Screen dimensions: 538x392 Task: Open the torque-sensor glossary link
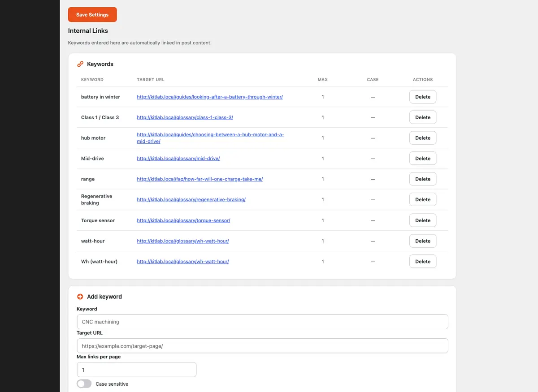[x=183, y=220]
